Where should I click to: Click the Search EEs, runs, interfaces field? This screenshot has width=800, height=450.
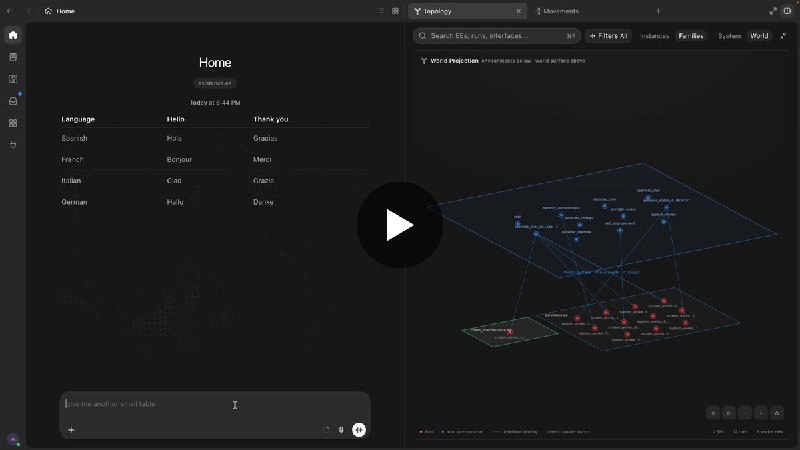point(496,36)
